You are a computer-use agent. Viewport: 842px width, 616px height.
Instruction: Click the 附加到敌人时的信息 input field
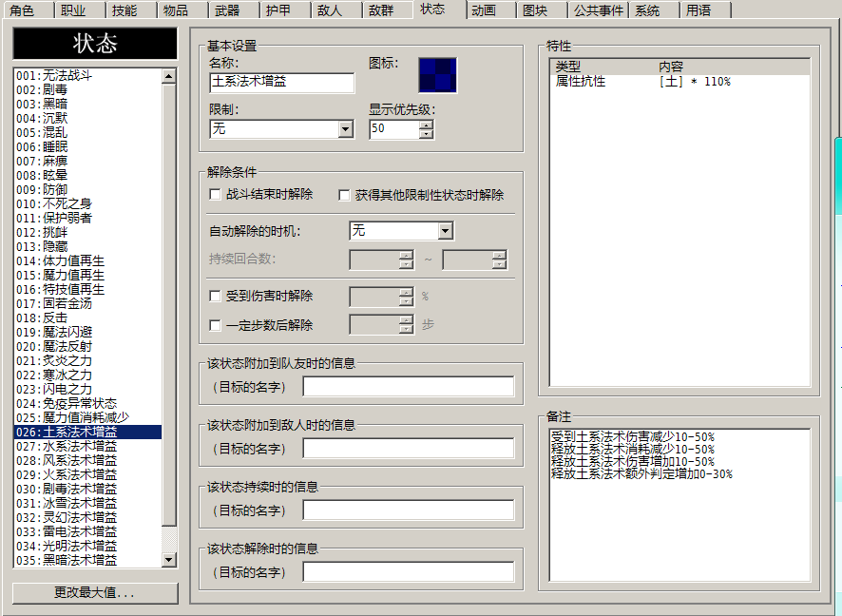click(408, 449)
